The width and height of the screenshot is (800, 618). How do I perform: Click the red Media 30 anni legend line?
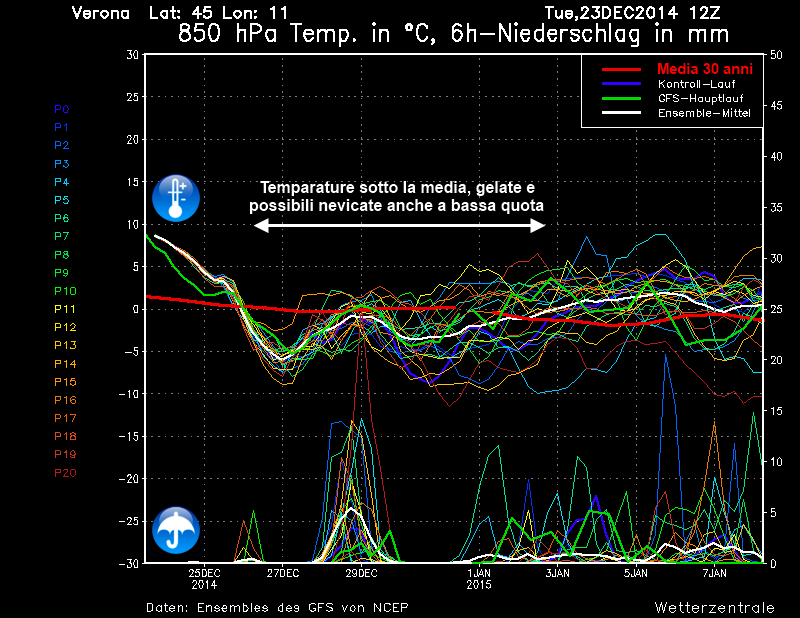621,69
